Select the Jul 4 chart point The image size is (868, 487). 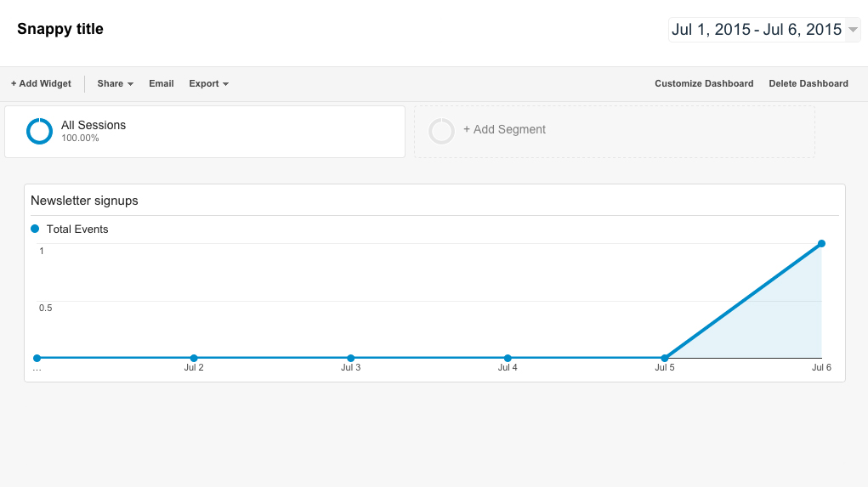tap(508, 358)
